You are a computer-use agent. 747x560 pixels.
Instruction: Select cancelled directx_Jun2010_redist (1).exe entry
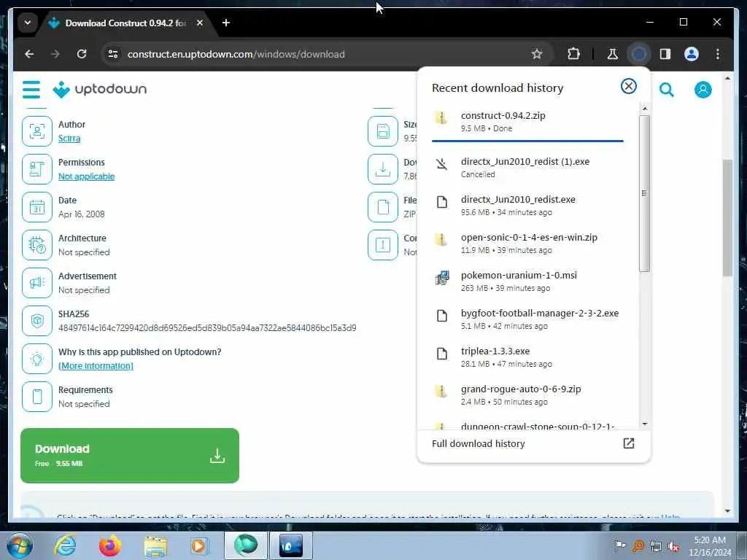527,168
